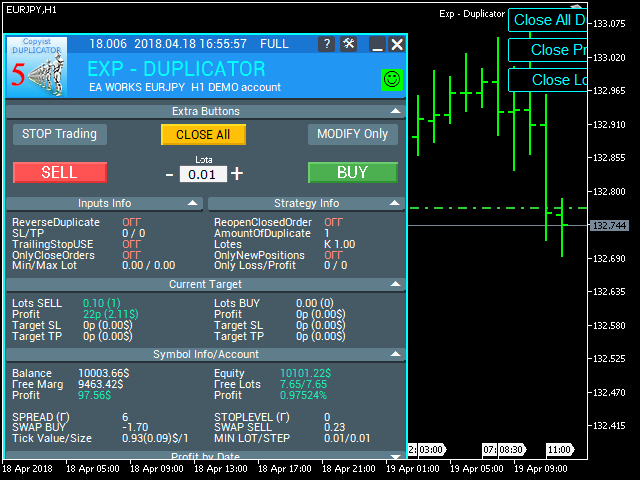Viewport: 640px width, 480px height.
Task: Click the Free Lots value 7.65/7.65
Action: (303, 384)
